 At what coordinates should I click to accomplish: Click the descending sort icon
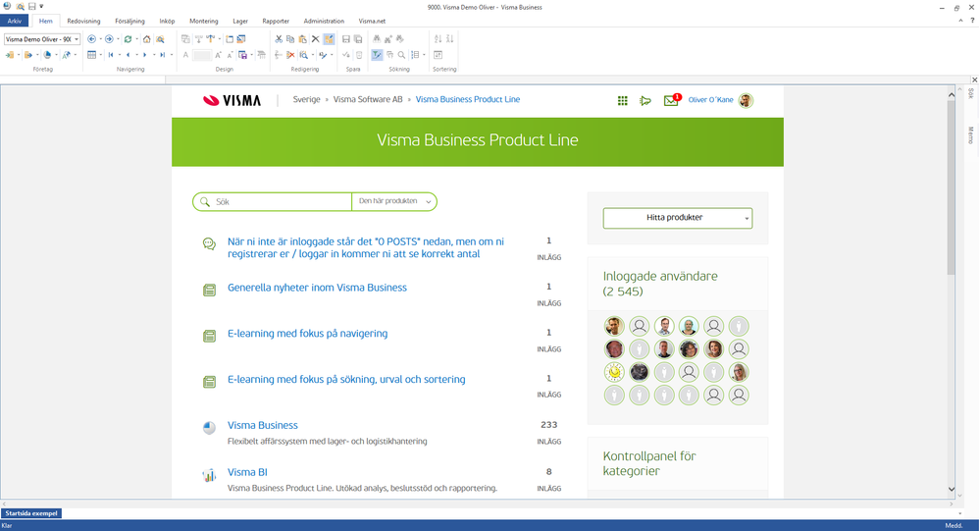pos(450,39)
